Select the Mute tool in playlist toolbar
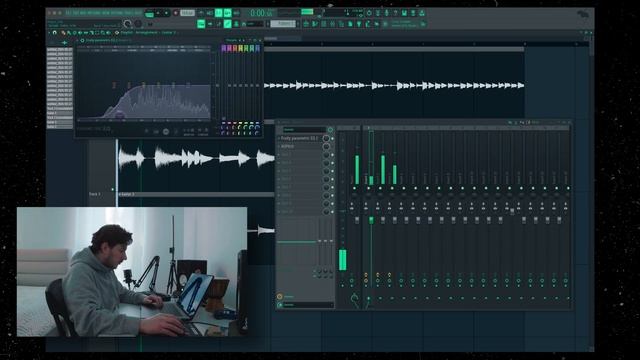Screen dimensions: 640x360 [80, 33]
